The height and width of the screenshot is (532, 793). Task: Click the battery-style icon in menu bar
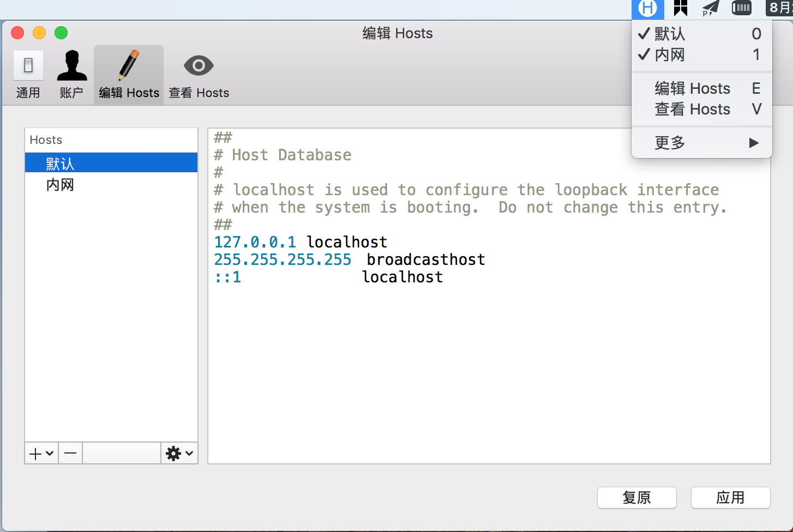(x=741, y=8)
